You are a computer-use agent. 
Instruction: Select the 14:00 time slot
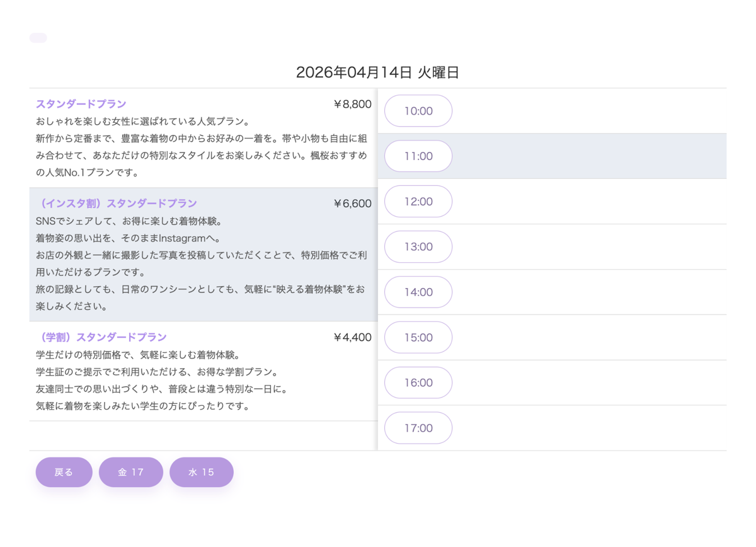click(x=418, y=292)
